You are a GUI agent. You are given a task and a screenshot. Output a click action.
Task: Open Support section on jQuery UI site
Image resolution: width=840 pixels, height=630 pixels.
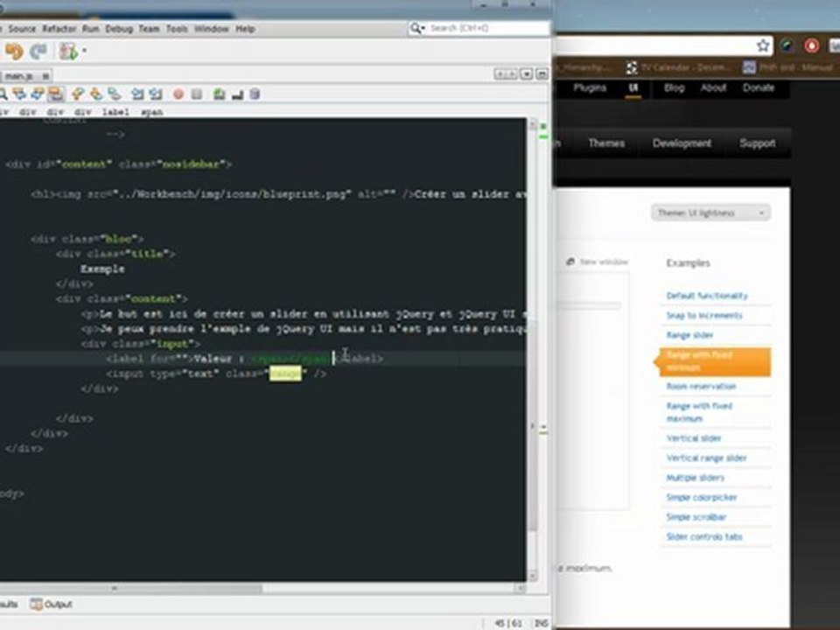758,143
